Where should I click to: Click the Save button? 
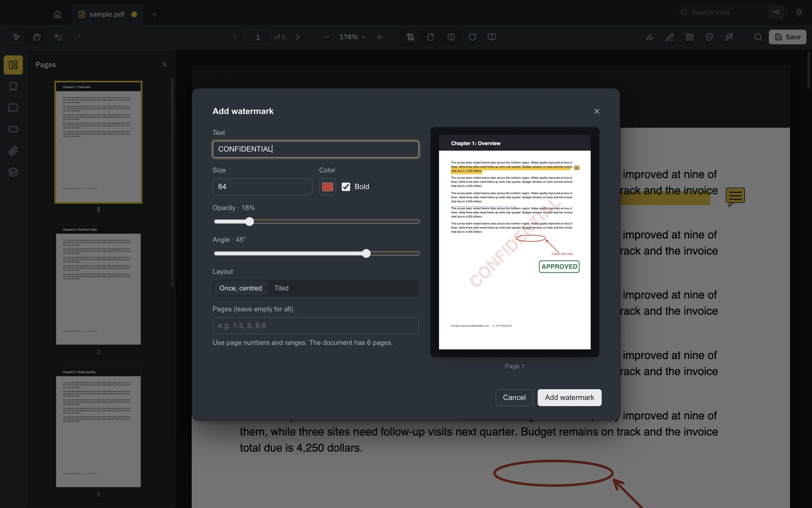pyautogui.click(x=787, y=37)
